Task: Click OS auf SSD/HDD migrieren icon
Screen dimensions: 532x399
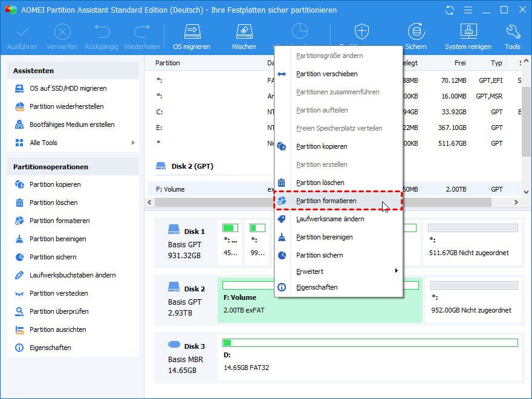Action: pyautogui.click(x=19, y=88)
